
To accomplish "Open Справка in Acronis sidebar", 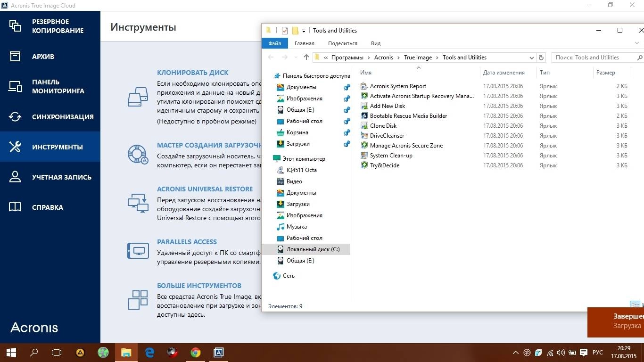I will point(50,207).
